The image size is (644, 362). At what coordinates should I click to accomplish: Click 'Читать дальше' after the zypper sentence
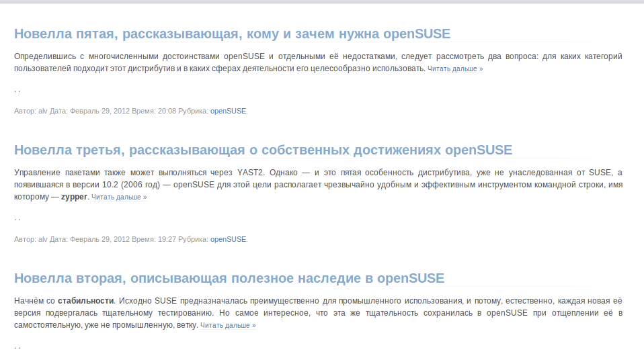pyautogui.click(x=119, y=197)
